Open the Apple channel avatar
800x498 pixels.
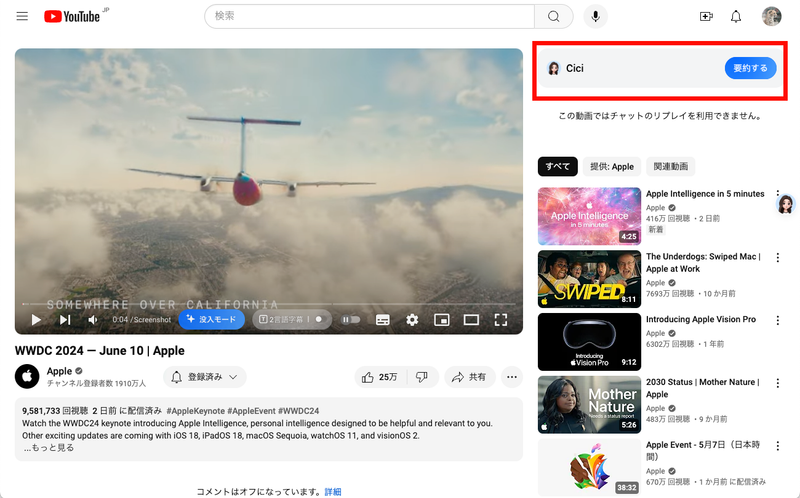click(x=27, y=377)
